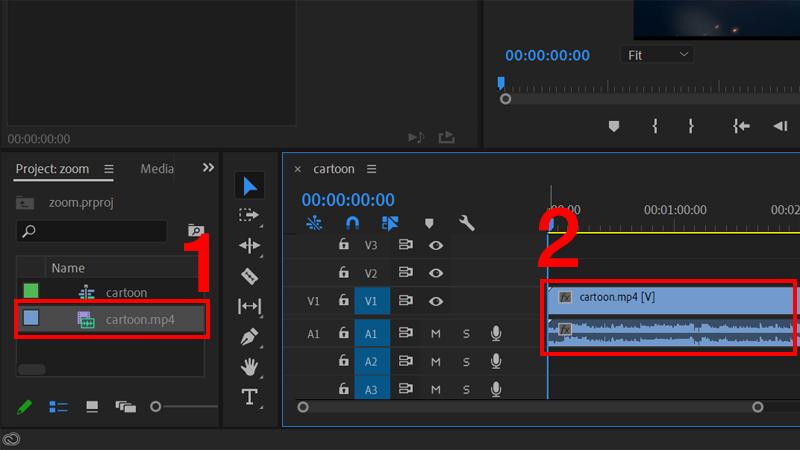
Task: Click the Name column header
Action: 68,268
